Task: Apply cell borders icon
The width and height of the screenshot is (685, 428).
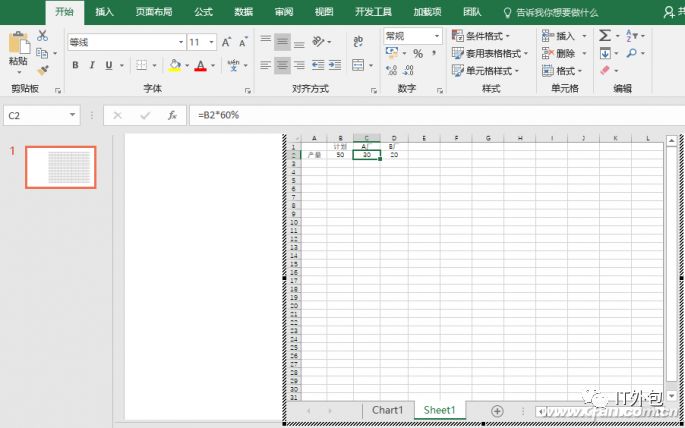Action: point(141,66)
